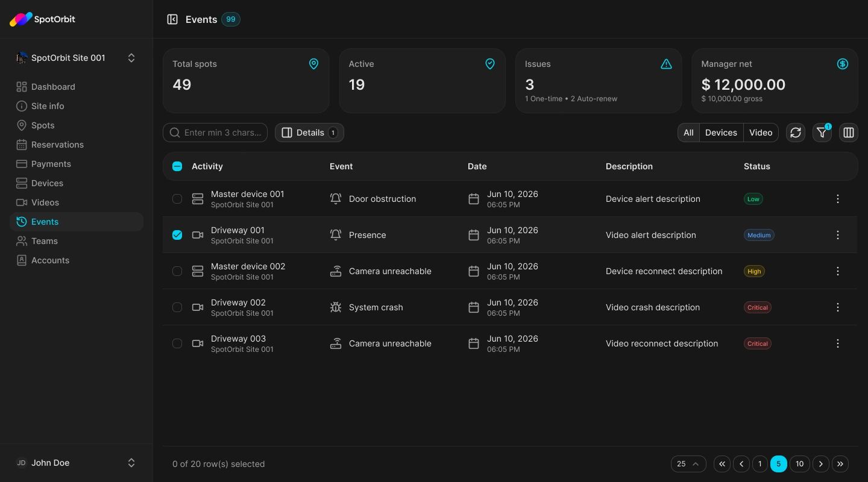
Task: Click the Issues warning triangle icon
Action: (x=666, y=64)
